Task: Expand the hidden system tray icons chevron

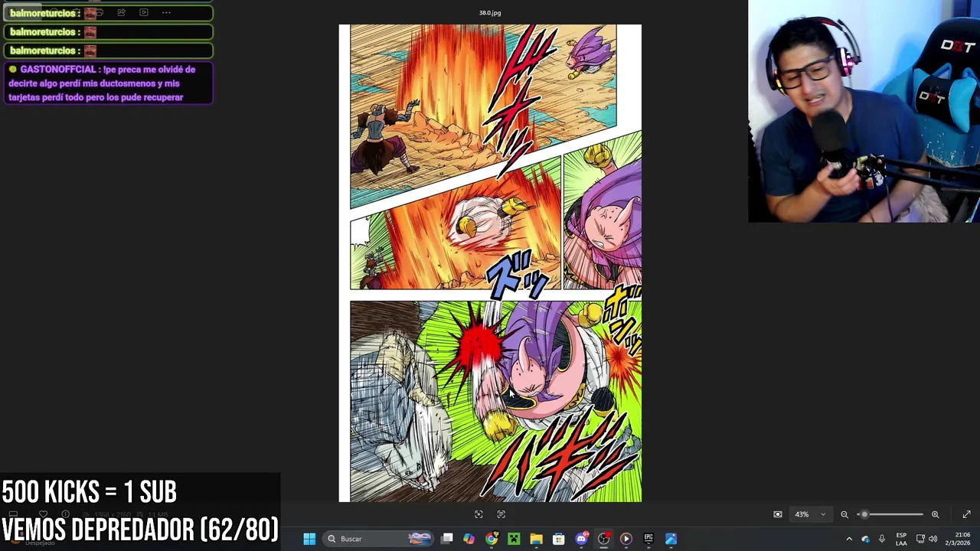Action: pos(848,539)
